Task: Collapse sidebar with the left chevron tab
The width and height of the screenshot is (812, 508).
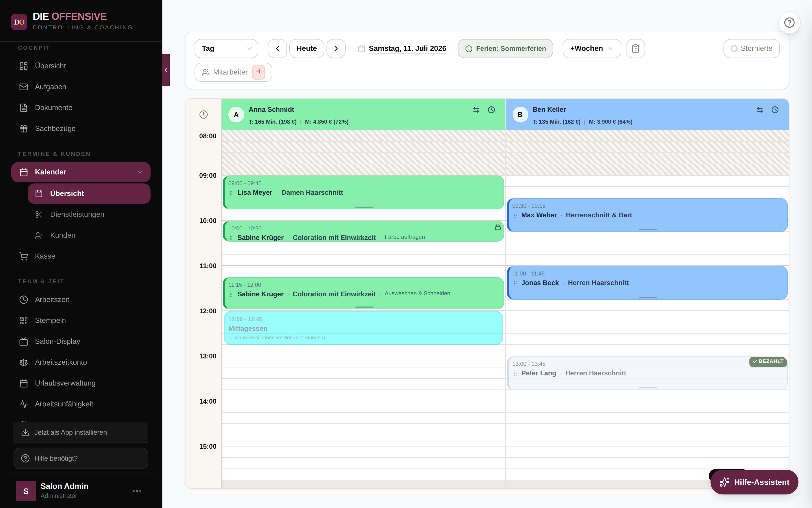Action: [x=166, y=70]
